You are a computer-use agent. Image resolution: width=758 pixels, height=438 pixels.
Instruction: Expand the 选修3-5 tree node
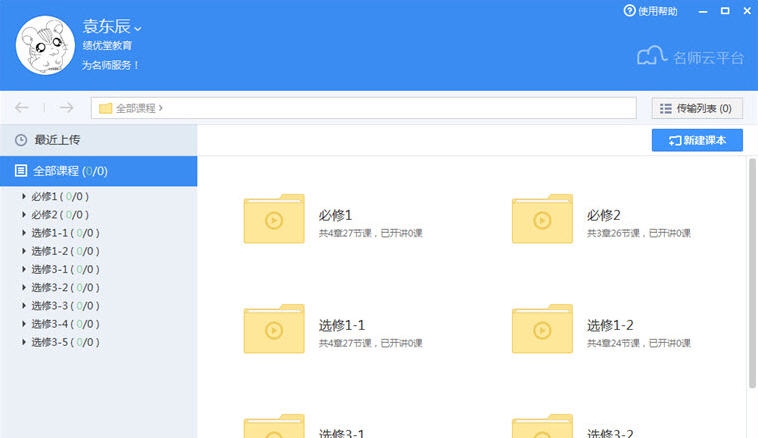tap(24, 342)
